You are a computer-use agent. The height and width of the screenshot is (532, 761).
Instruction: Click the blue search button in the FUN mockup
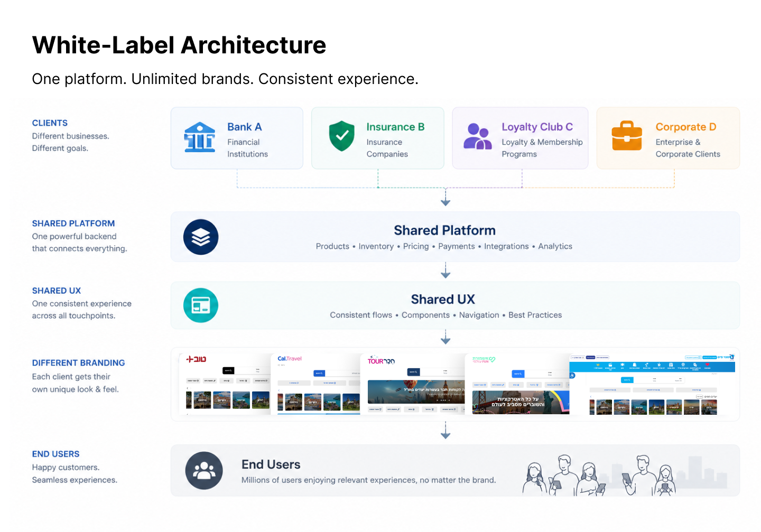click(x=518, y=374)
